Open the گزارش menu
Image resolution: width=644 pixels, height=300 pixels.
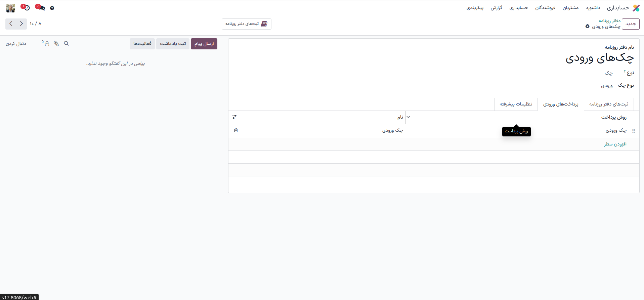coord(496,8)
